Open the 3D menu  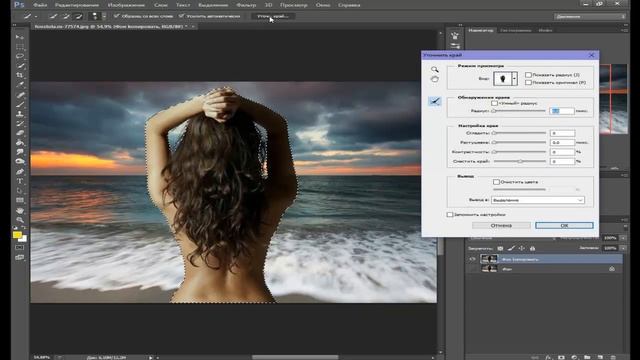click(269, 5)
